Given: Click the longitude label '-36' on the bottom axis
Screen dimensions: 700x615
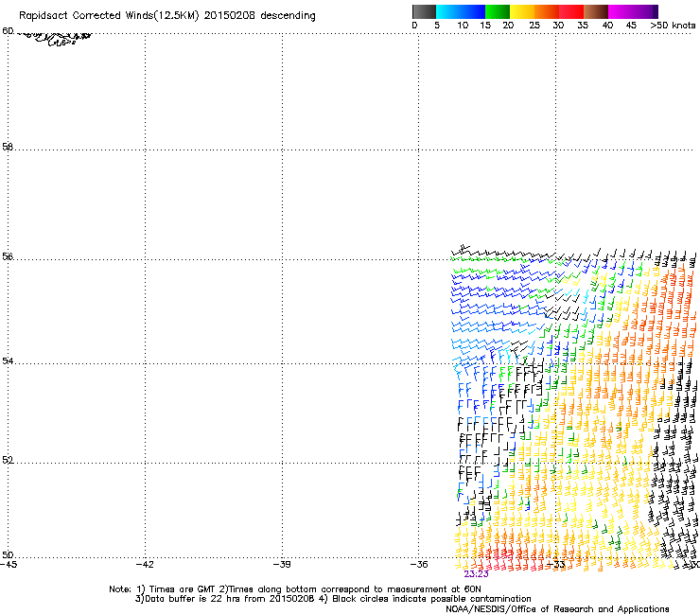Looking at the screenshot, I should [x=418, y=565].
